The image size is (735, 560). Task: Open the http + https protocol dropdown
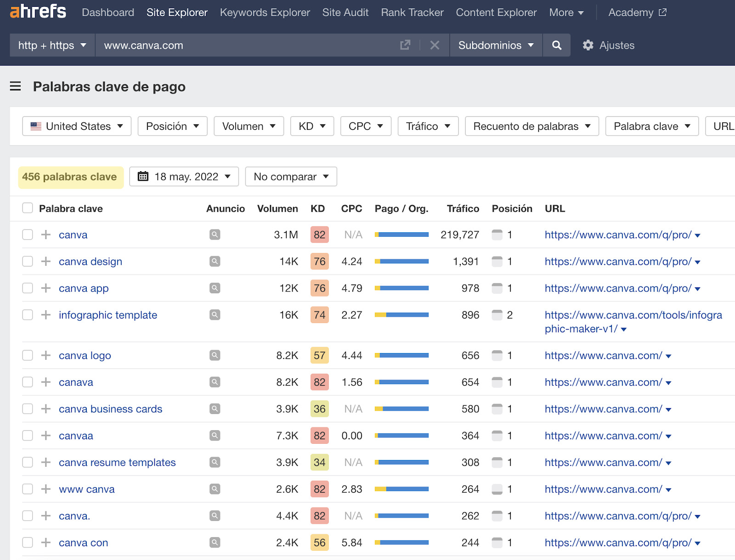pyautogui.click(x=52, y=45)
